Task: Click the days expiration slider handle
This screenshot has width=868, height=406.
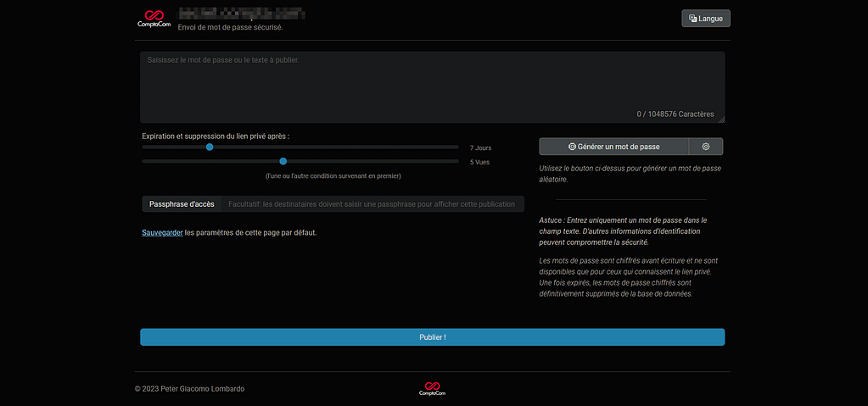Action: tap(210, 147)
